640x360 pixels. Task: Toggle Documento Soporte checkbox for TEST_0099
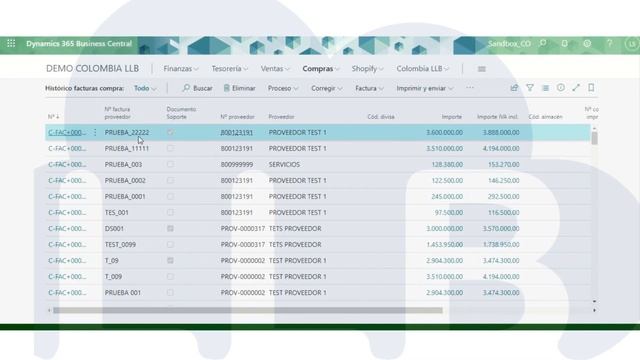pyautogui.click(x=170, y=244)
